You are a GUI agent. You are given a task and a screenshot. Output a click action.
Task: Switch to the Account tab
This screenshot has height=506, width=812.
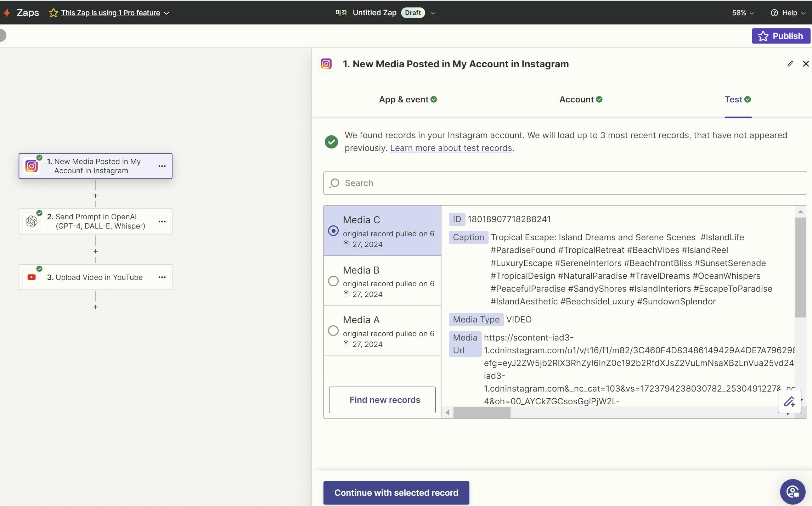581,100
